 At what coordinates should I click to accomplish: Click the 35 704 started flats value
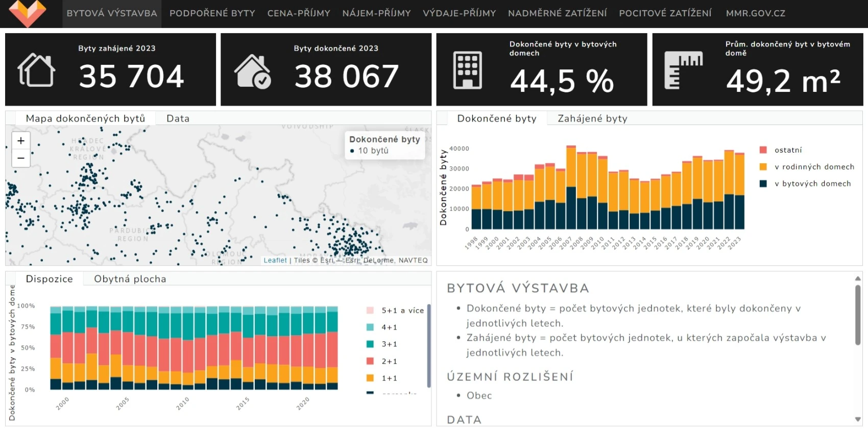tap(132, 76)
